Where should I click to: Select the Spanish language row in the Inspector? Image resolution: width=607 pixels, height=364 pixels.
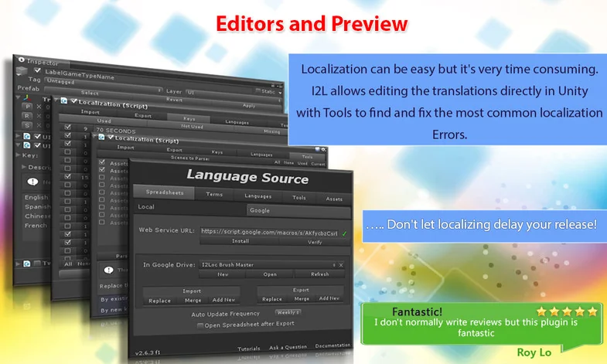point(38,206)
